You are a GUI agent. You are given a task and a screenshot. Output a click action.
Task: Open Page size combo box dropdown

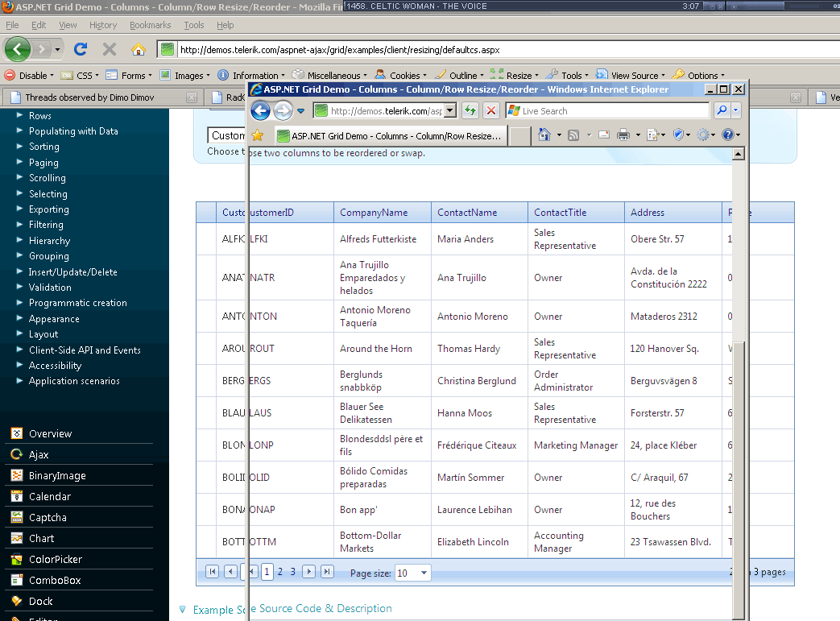tap(424, 573)
